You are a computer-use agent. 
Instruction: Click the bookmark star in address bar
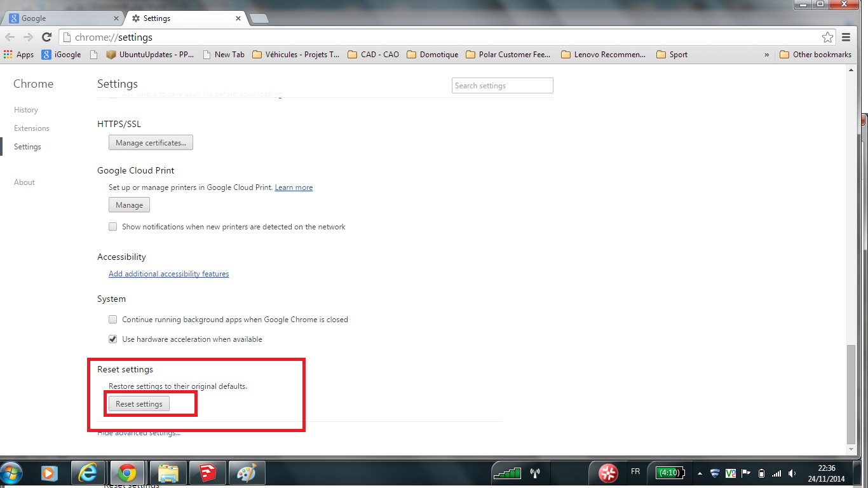click(827, 37)
